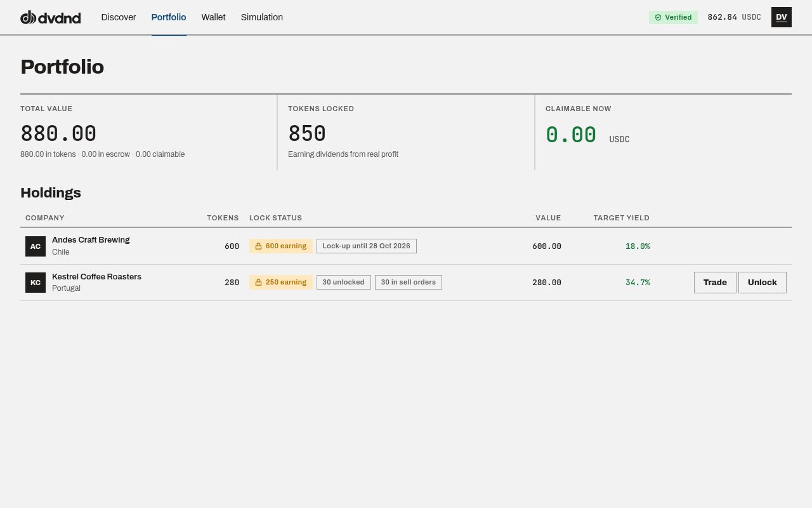Screen dimensions: 812x508
Task: Select the Portfolio nav tab
Action: pyautogui.click(x=169, y=17)
